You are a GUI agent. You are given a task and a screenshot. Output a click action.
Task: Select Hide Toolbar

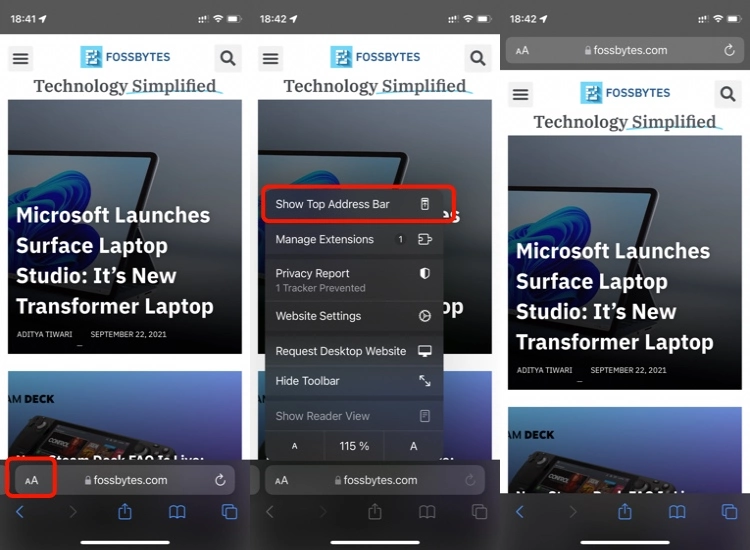pos(354,381)
